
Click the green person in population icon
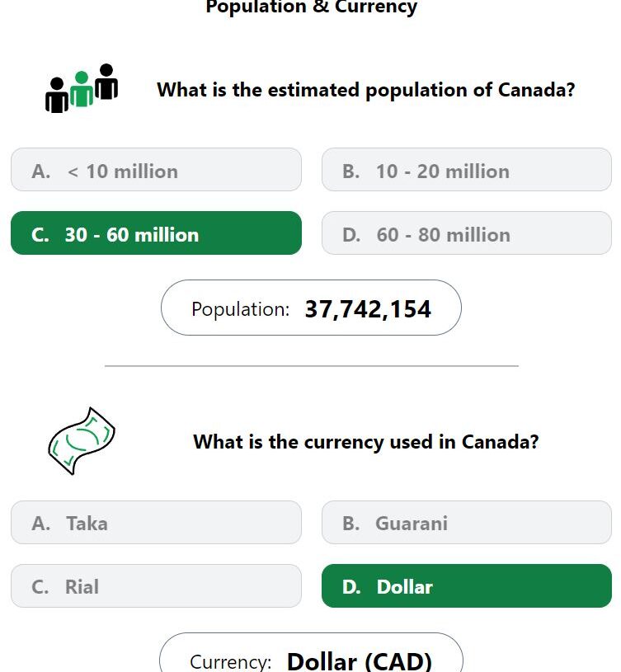(82, 89)
